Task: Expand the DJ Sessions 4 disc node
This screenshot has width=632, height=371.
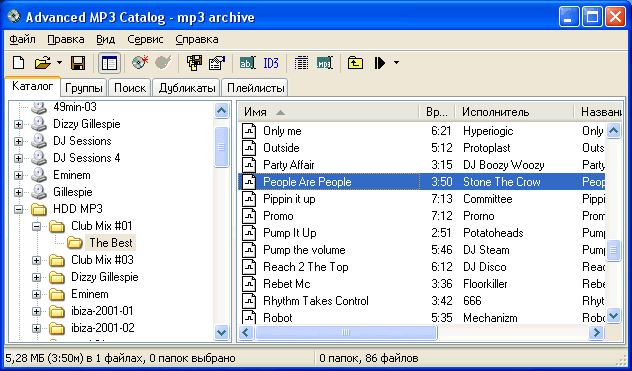Action: [18, 158]
